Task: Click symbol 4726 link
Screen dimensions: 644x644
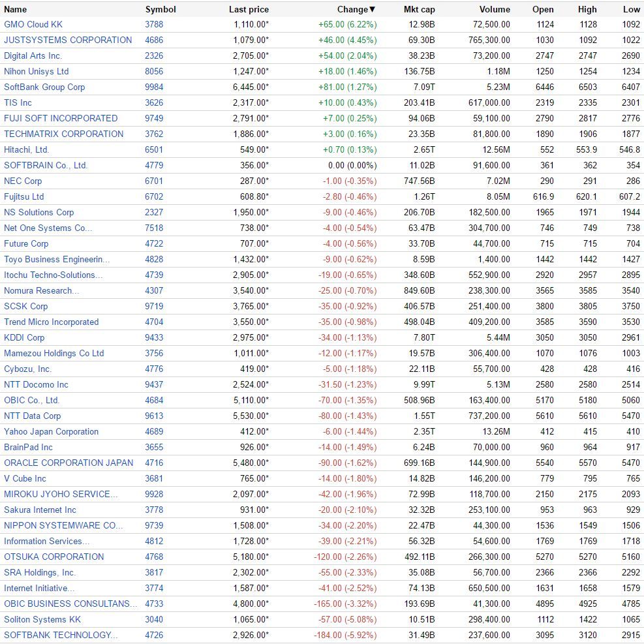Action: [154, 635]
